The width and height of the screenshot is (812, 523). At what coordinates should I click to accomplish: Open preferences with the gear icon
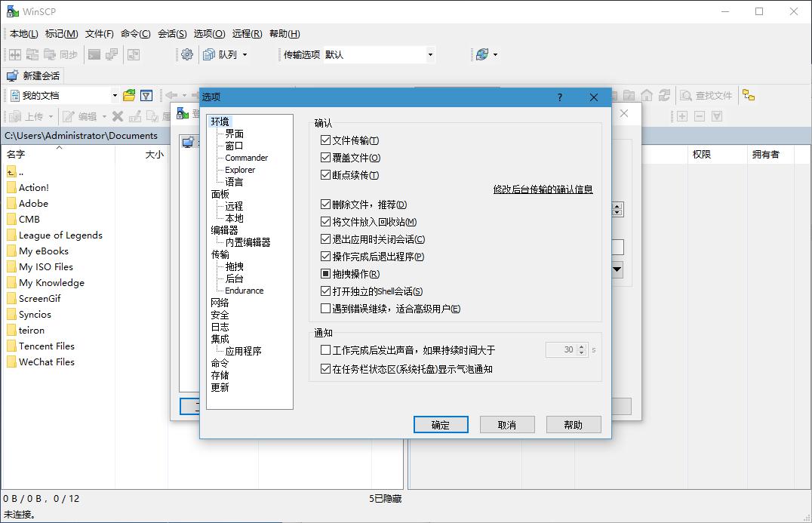click(x=187, y=54)
